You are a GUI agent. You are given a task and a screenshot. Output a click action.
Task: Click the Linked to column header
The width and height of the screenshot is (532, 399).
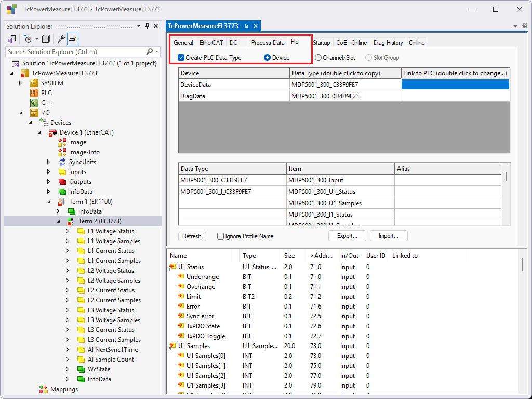point(428,256)
